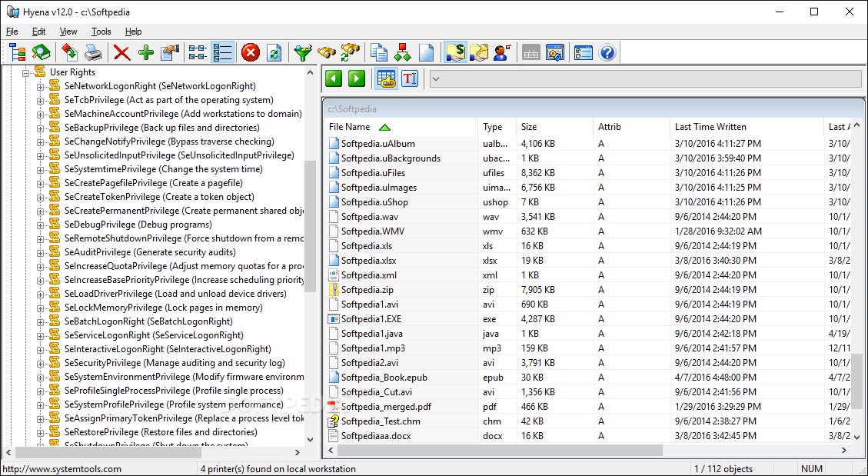Viewport: 868px width, 476px height.
Task: Open help with blue question mark
Action: 607,52
